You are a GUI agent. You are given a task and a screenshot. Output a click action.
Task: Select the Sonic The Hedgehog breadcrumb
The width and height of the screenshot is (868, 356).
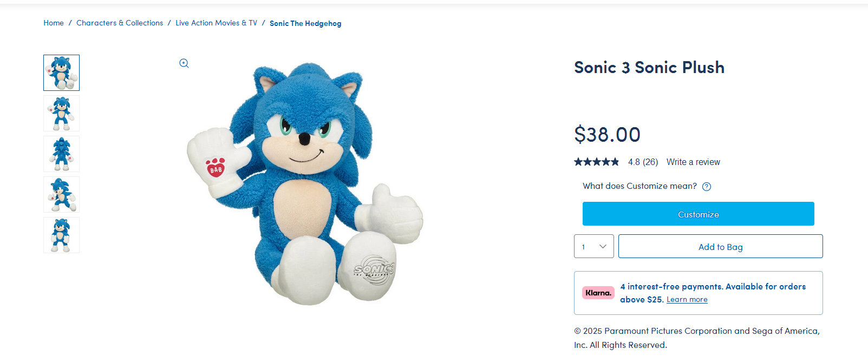point(305,24)
